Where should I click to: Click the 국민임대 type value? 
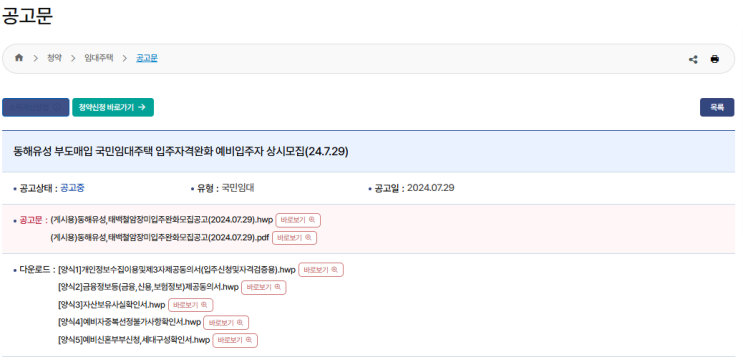pos(238,188)
